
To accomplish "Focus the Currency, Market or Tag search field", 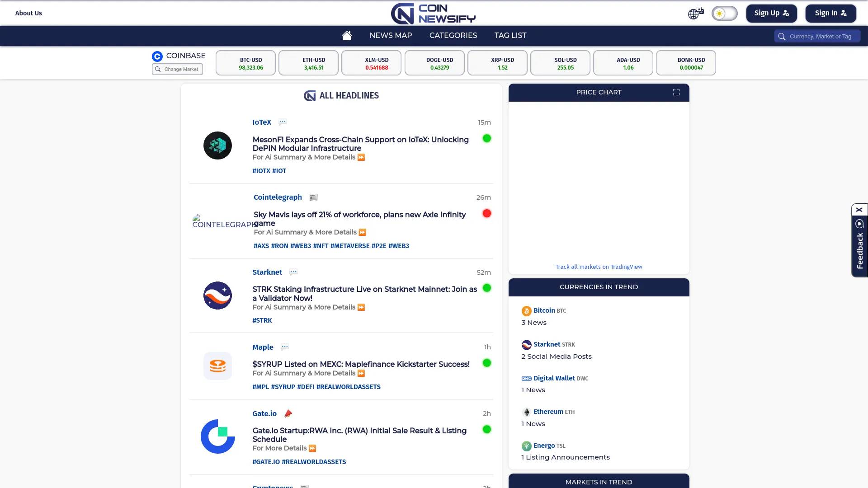I will click(817, 36).
